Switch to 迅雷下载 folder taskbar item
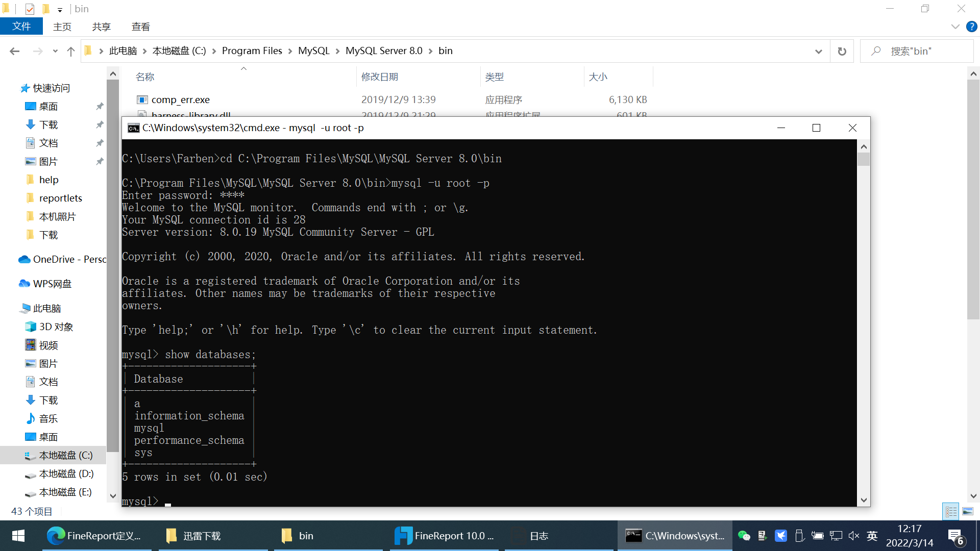 tap(213, 536)
